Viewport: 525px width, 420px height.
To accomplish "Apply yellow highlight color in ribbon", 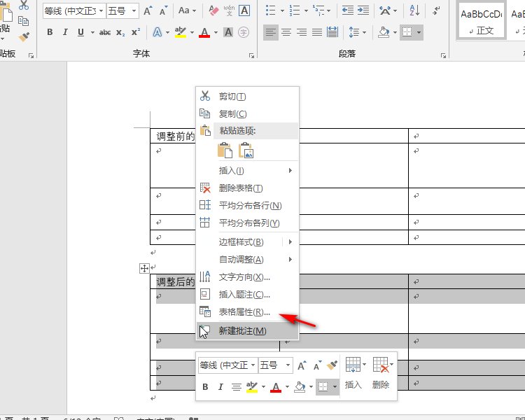I will (181, 32).
